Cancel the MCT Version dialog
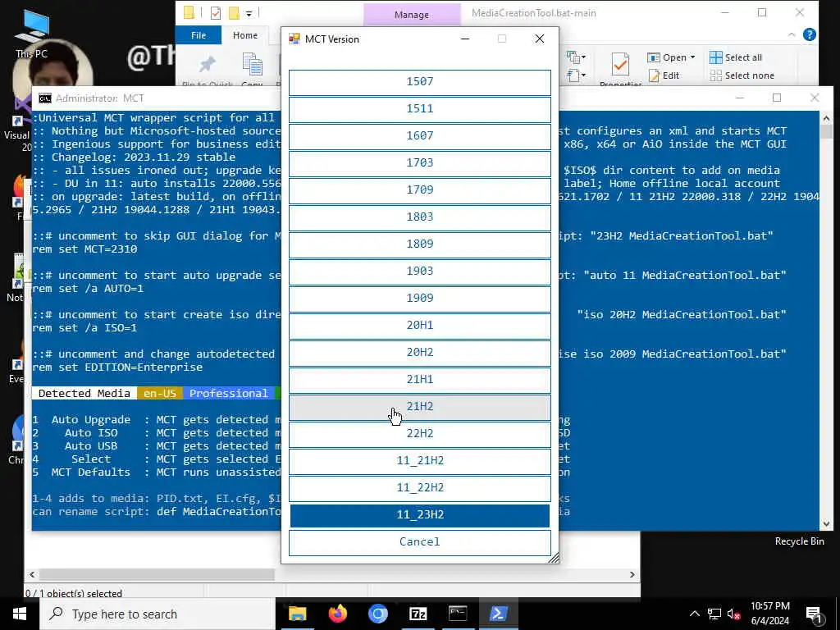Image resolution: width=840 pixels, height=630 pixels. click(x=419, y=542)
